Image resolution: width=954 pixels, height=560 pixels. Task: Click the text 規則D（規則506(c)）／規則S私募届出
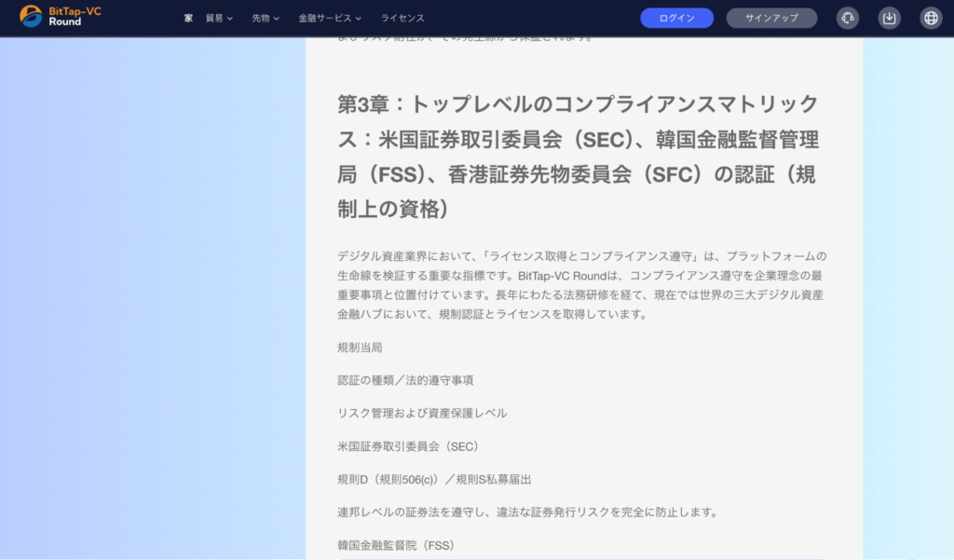pos(434,480)
